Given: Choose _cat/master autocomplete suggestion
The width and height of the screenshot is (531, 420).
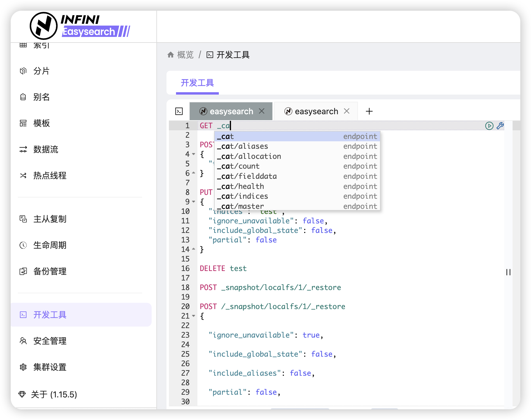Looking at the screenshot, I should click(x=297, y=206).
